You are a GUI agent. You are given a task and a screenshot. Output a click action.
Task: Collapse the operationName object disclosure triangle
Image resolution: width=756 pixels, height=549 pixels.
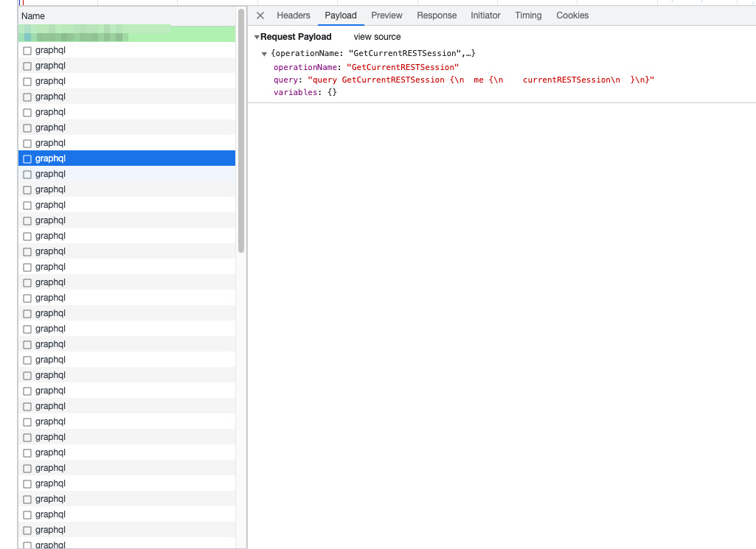(264, 53)
